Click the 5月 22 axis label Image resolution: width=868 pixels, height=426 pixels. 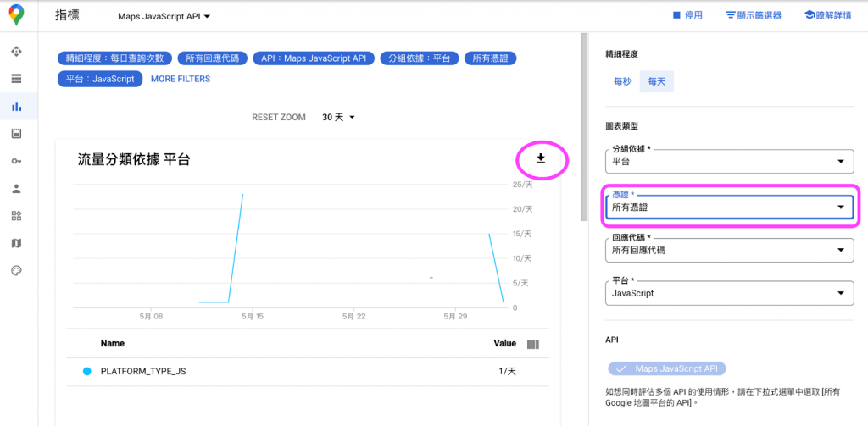[354, 317]
